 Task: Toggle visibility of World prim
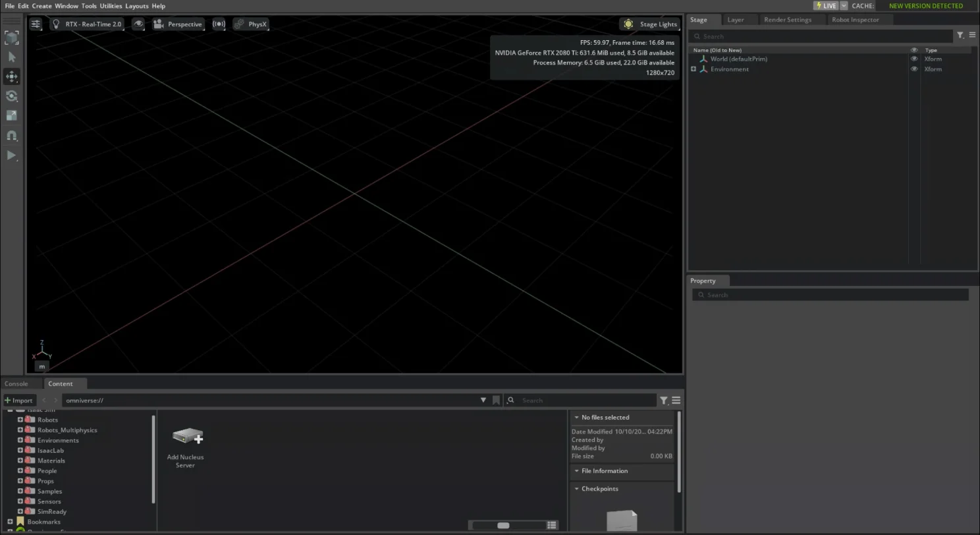point(914,59)
